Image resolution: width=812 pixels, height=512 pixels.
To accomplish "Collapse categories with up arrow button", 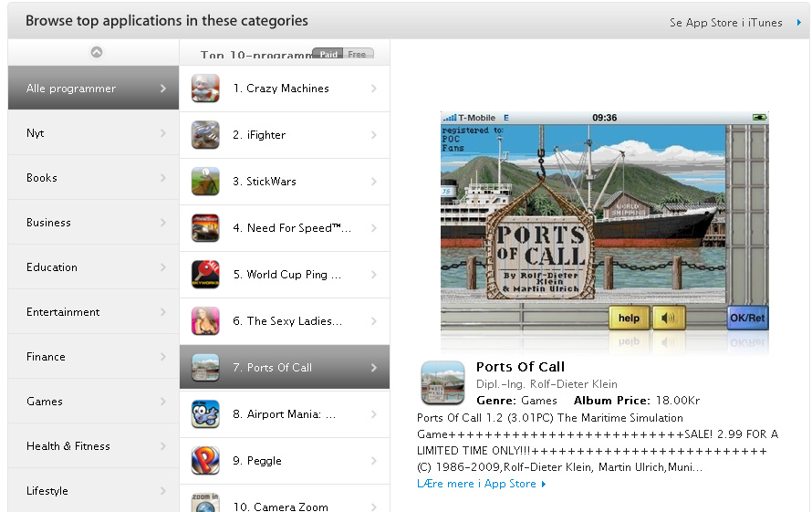I will (97, 52).
